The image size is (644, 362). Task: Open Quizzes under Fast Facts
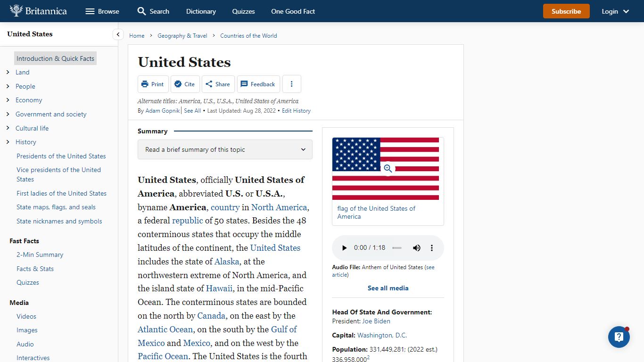[x=28, y=282]
